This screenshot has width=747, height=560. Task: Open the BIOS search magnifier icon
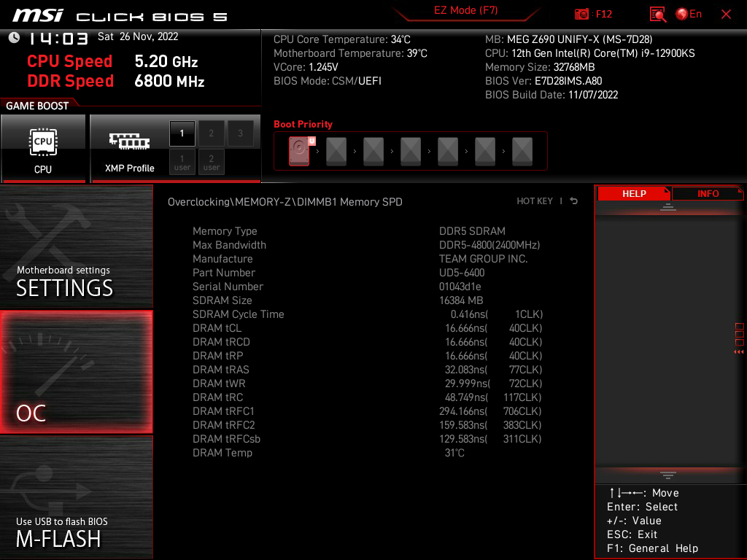click(658, 15)
